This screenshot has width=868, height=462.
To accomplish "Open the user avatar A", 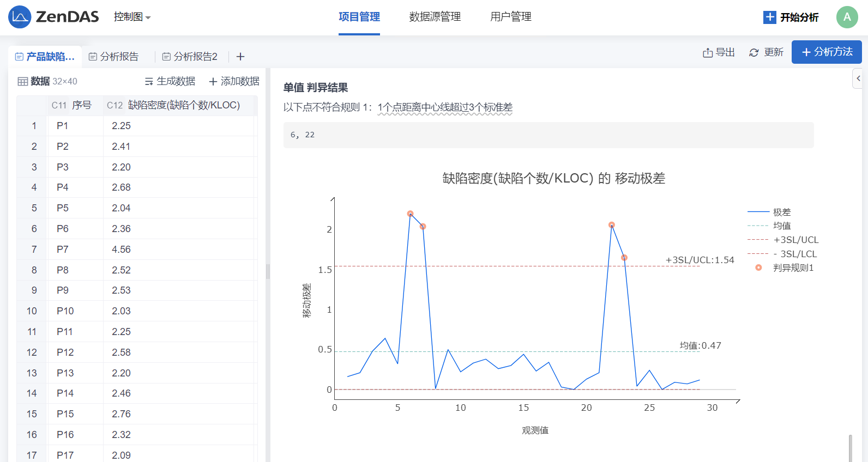I will (x=847, y=17).
